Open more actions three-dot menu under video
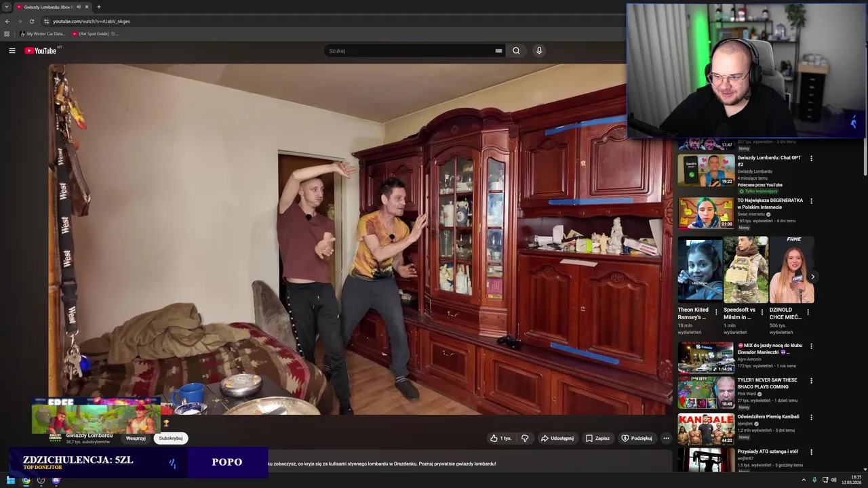The image size is (868, 488). point(666,439)
